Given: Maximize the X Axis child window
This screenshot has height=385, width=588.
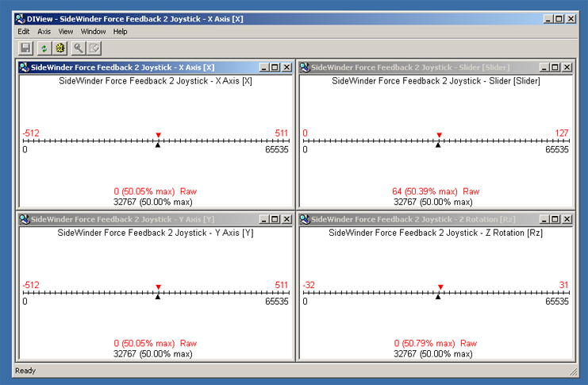Looking at the screenshot, I should (x=275, y=67).
